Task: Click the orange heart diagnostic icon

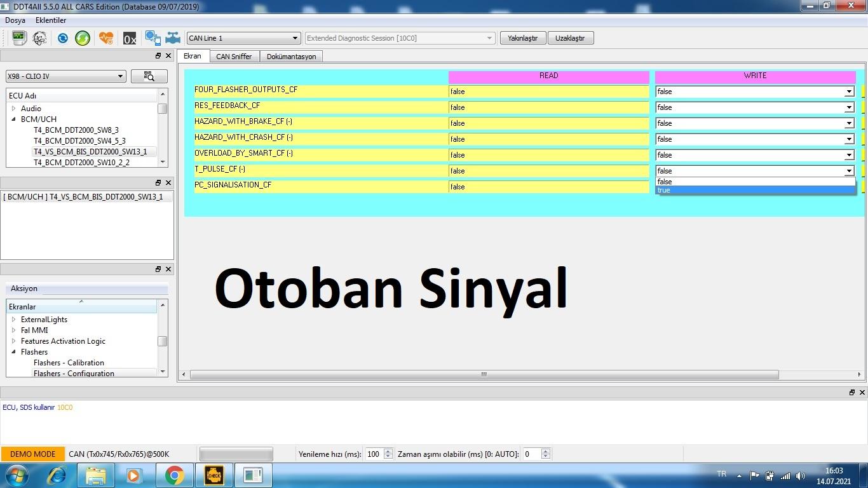Action: pyautogui.click(x=106, y=38)
